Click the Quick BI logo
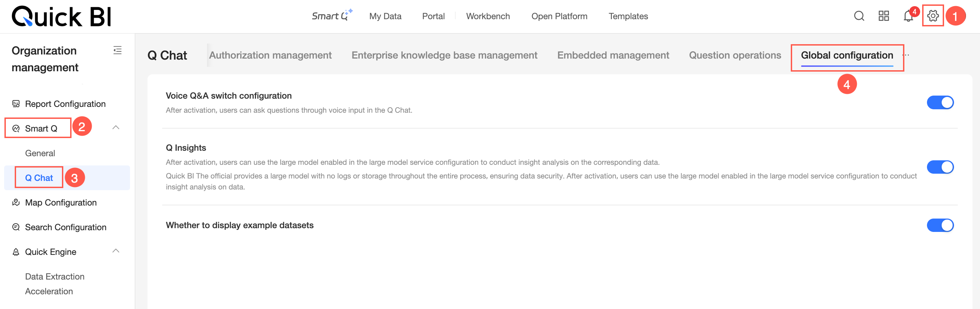Screen dimensions: 980x309 point(61,16)
